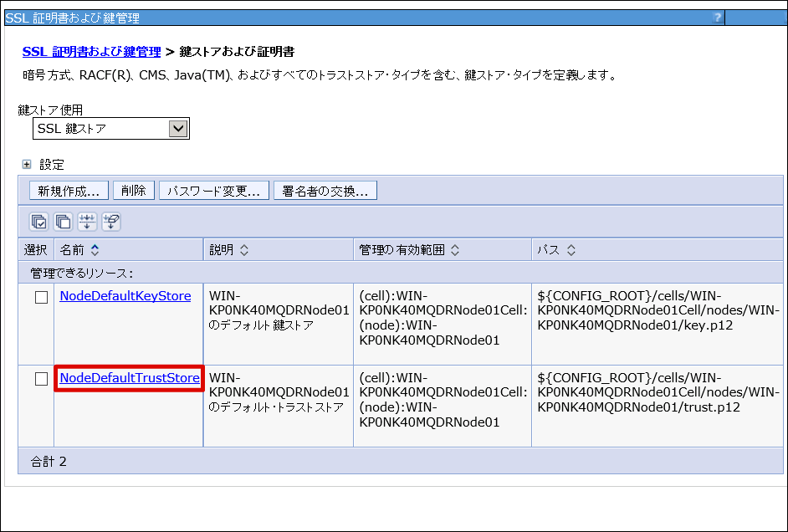Click the のデフォルト・トラストストア description cell

279,406
